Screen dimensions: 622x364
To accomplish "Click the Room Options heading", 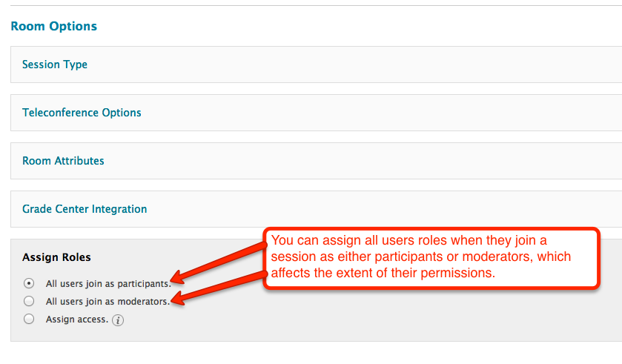I will click(54, 26).
